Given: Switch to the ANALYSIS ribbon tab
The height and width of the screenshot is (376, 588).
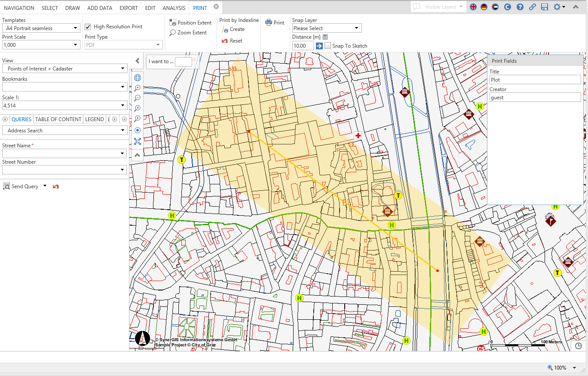Looking at the screenshot, I should [x=174, y=8].
